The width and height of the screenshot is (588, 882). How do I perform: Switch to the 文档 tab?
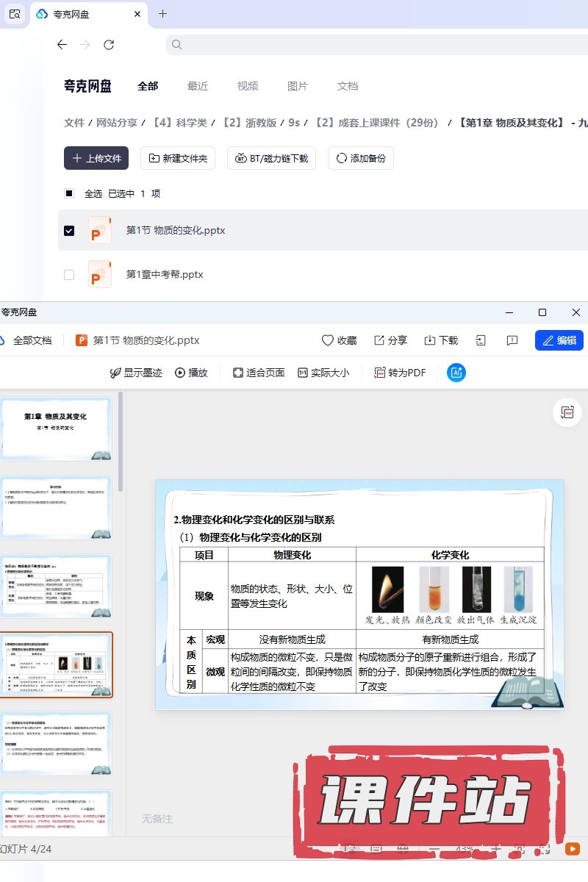(x=348, y=86)
